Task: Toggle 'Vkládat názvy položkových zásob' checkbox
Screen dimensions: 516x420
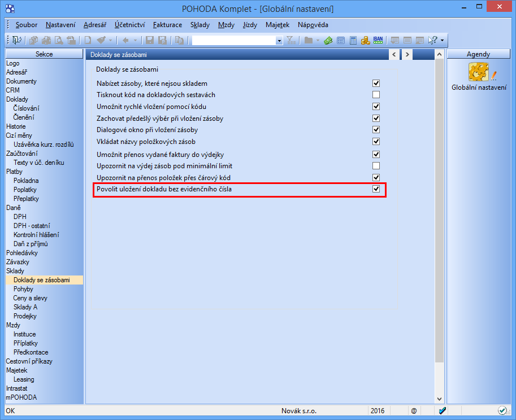Action: pyautogui.click(x=376, y=142)
